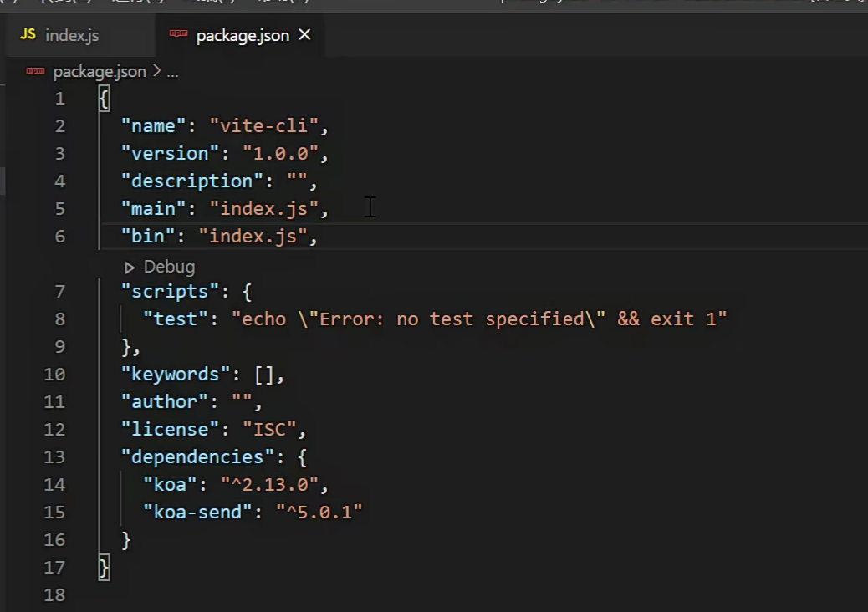Image resolution: width=868 pixels, height=612 pixels.
Task: Switch to the index.js tab
Action: pos(72,35)
